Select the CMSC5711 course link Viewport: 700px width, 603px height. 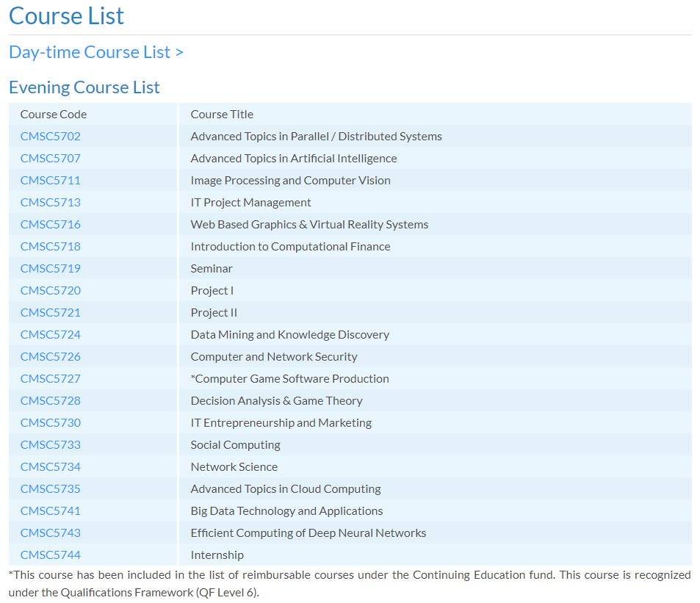[x=51, y=180]
